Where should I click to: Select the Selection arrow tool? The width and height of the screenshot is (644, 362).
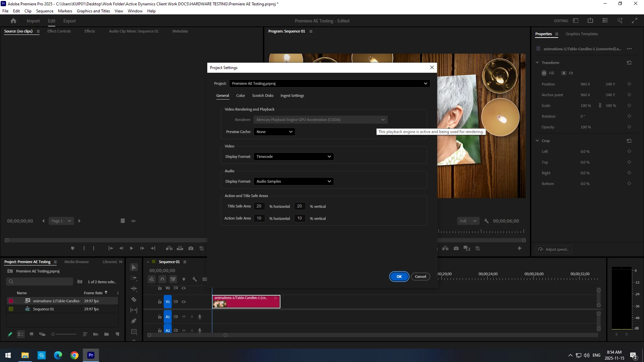click(134, 267)
